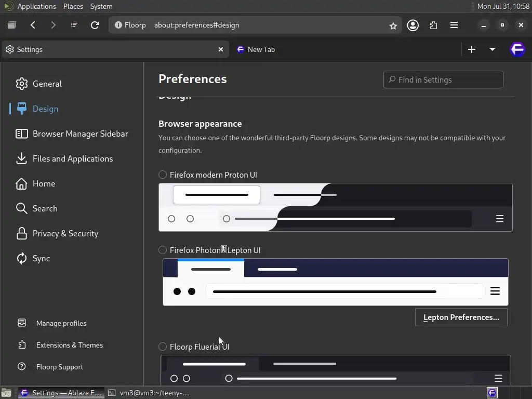Click the Fluerial UI design preview image

click(x=335, y=370)
